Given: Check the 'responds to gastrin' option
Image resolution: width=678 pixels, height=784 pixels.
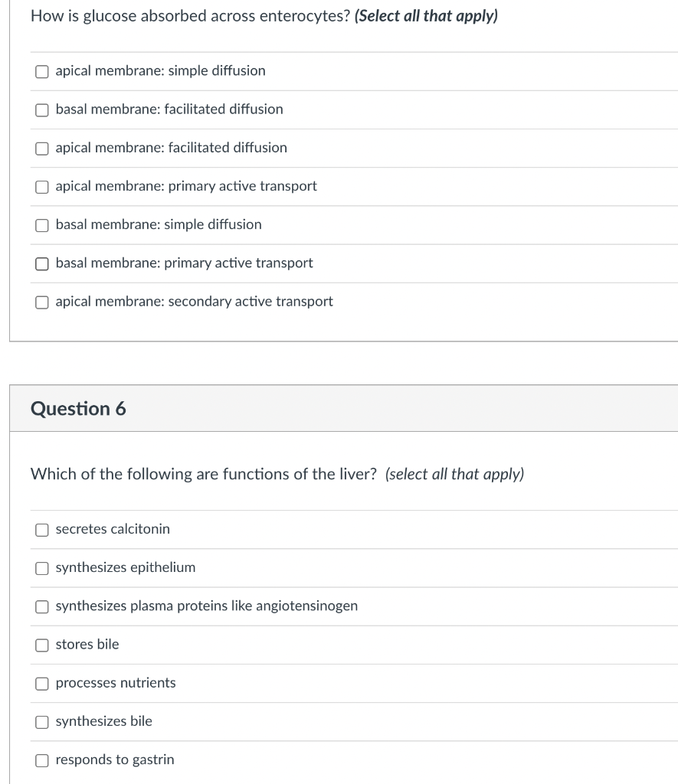Looking at the screenshot, I should (x=41, y=760).
